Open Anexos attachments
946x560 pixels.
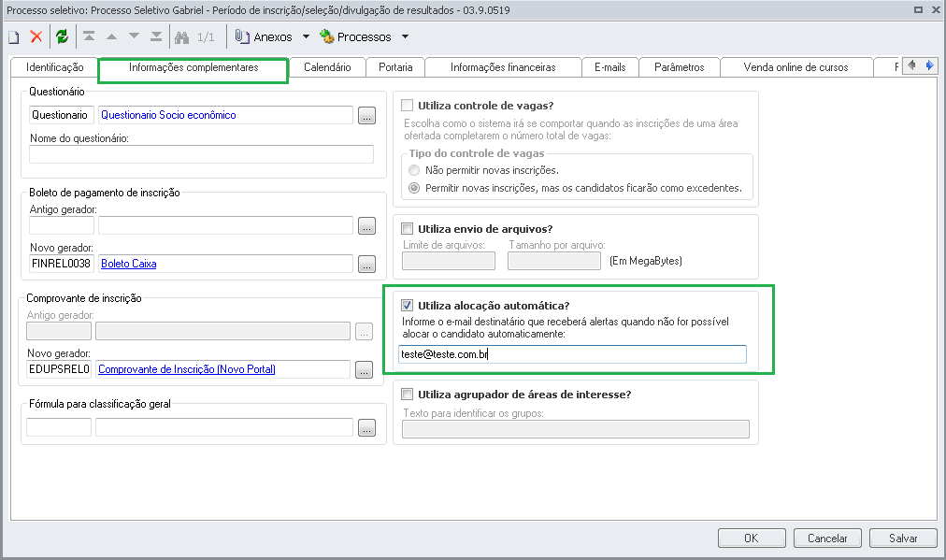(x=264, y=36)
